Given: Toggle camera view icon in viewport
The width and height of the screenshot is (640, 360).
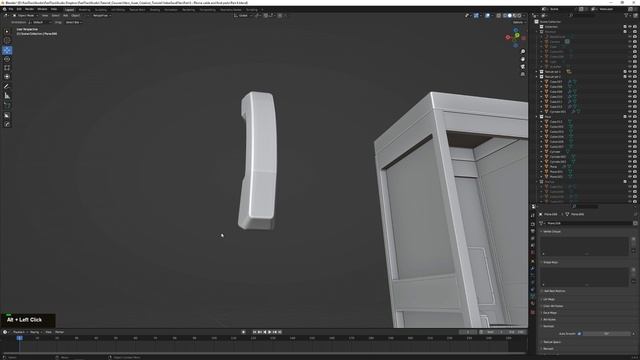Looking at the screenshot, I should (523, 67).
